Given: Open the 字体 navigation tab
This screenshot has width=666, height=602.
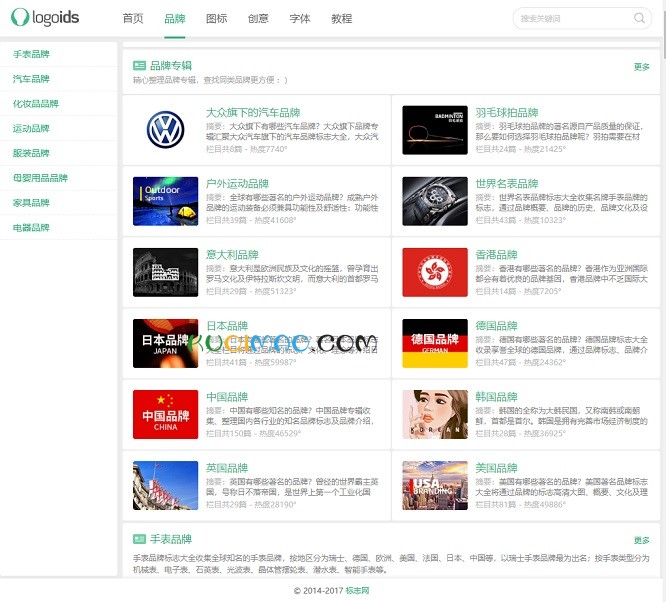Looking at the screenshot, I should (299, 19).
